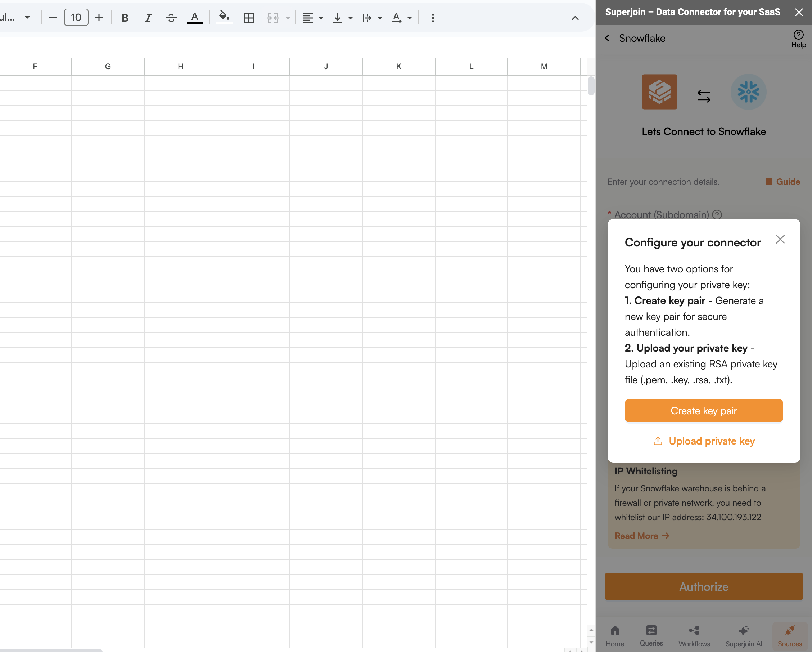This screenshot has width=812, height=652.
Task: Toggle strikethrough formatting
Action: coord(171,18)
